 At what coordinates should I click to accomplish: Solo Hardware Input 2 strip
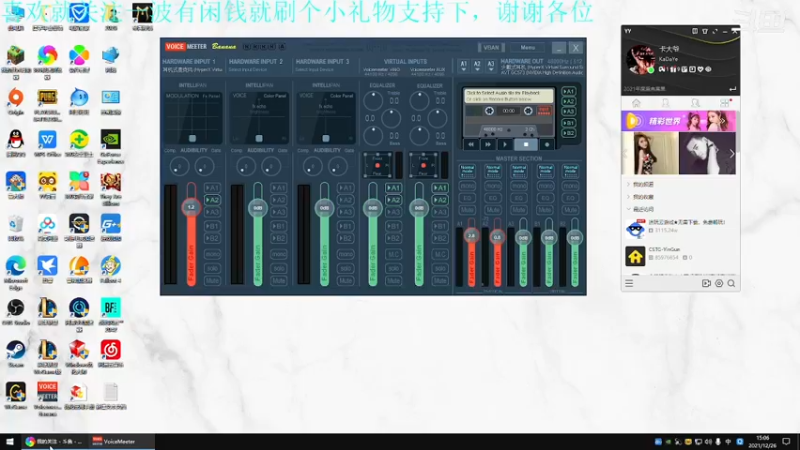279,268
